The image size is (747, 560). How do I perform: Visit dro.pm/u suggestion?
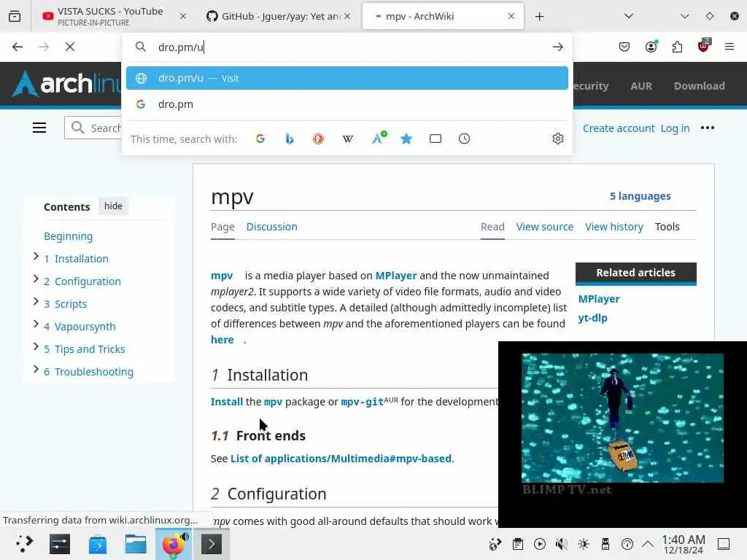347,78
